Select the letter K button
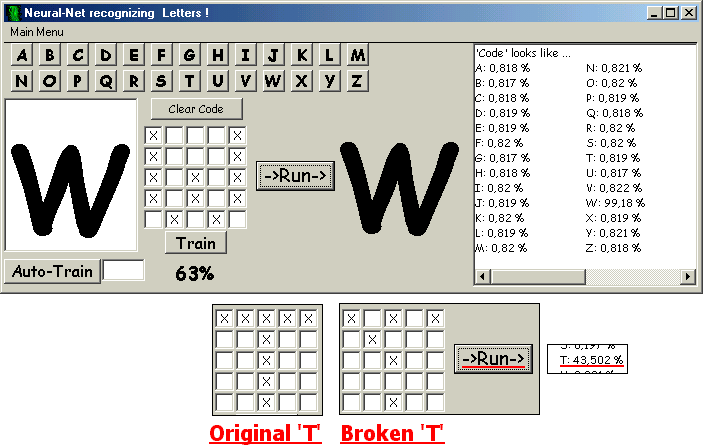Viewport: 703px width, 448px height. tap(302, 55)
